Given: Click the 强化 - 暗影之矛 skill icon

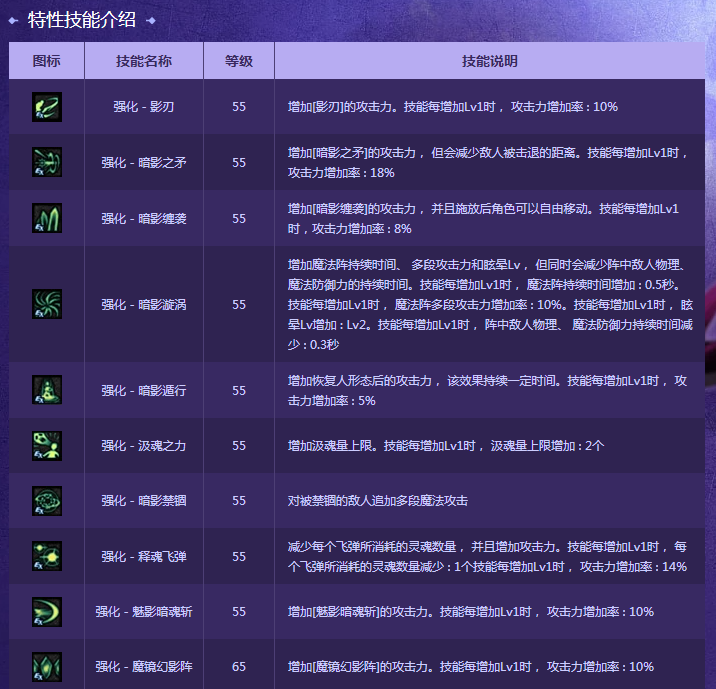Looking at the screenshot, I should coord(47,162).
